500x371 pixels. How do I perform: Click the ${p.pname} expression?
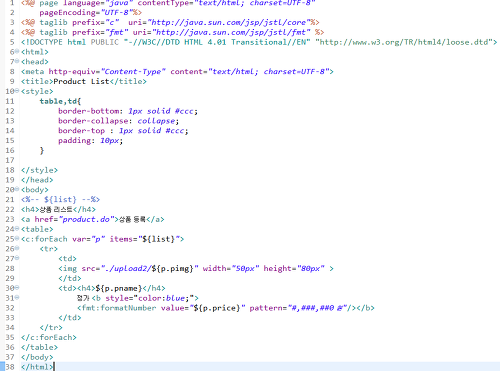(x=119, y=288)
